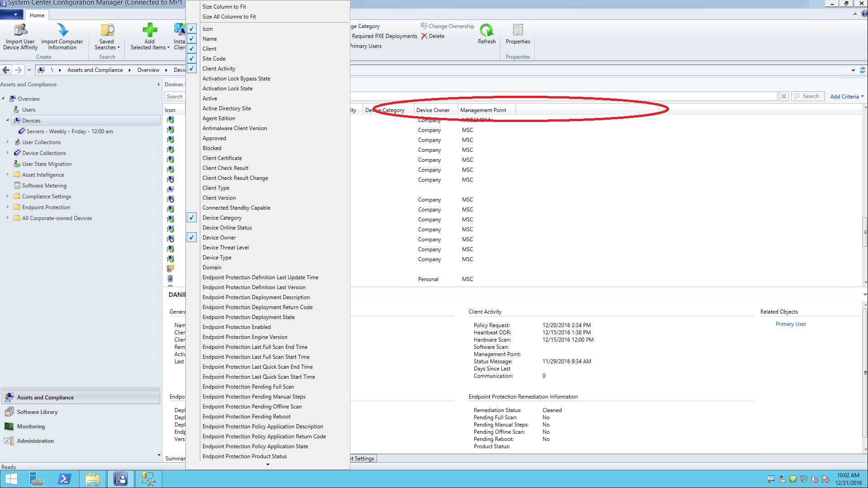The width and height of the screenshot is (868, 488).
Task: Click the Personal owner cell
Action: pos(428,279)
